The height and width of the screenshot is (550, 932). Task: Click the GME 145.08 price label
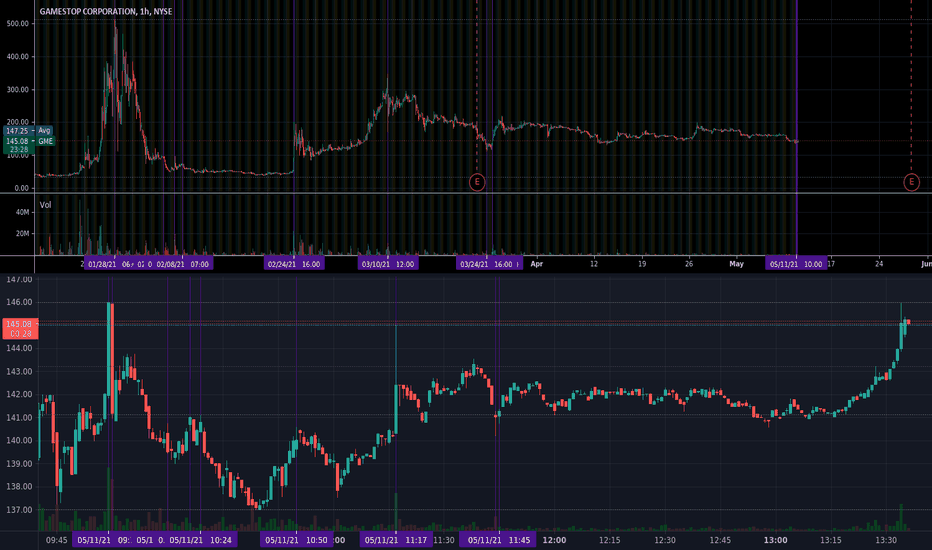point(29,142)
